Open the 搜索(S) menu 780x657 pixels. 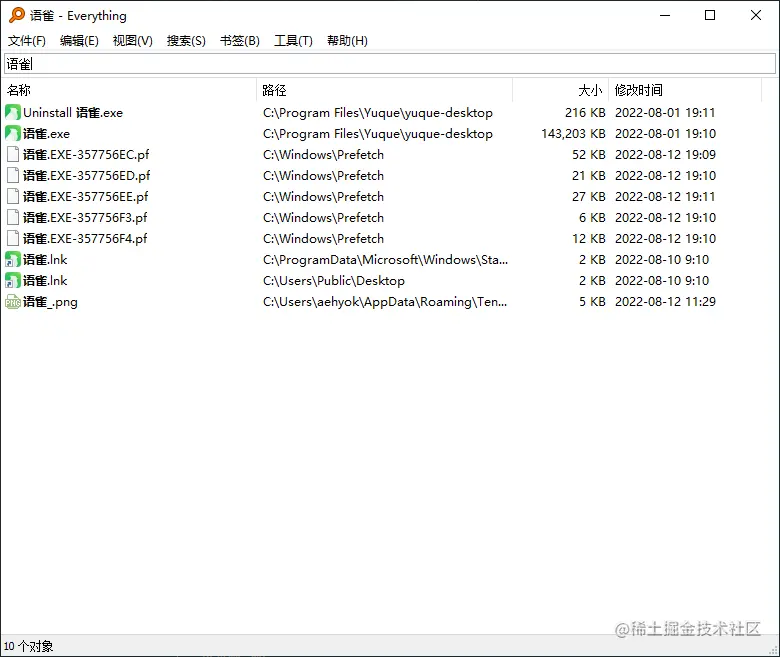pos(186,41)
